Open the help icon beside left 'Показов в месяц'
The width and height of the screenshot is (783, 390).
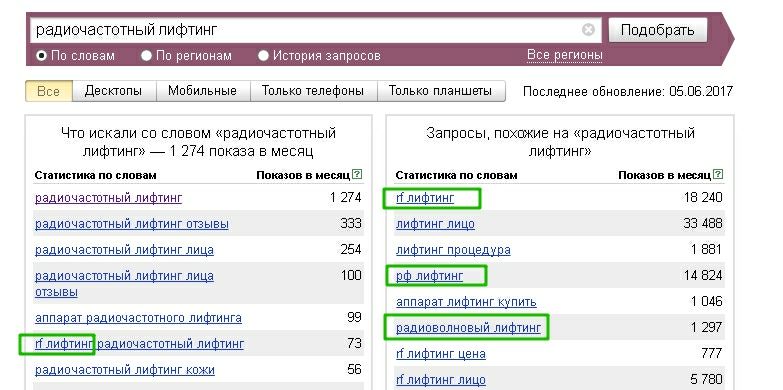357,175
